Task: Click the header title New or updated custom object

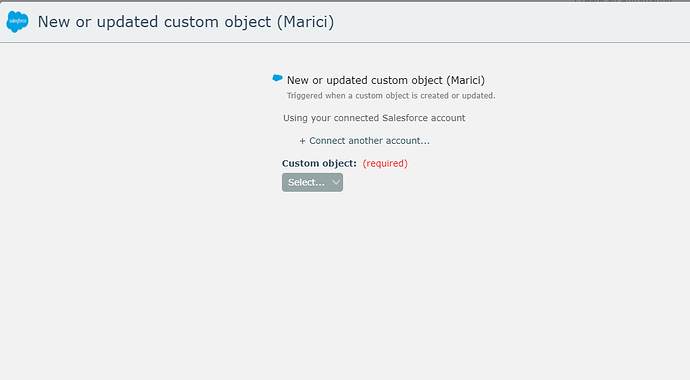Action: (x=186, y=22)
